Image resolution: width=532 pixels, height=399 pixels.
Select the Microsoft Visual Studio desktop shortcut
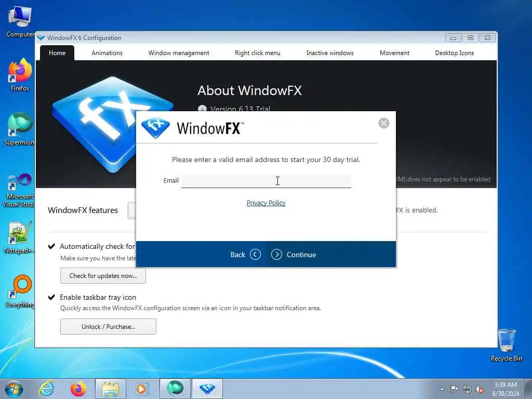click(x=19, y=190)
